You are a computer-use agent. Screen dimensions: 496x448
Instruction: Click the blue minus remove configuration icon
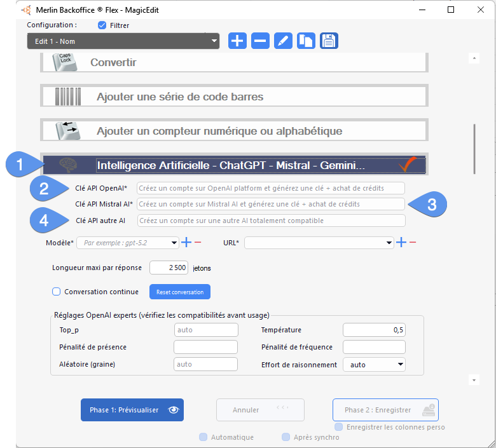[260, 41]
